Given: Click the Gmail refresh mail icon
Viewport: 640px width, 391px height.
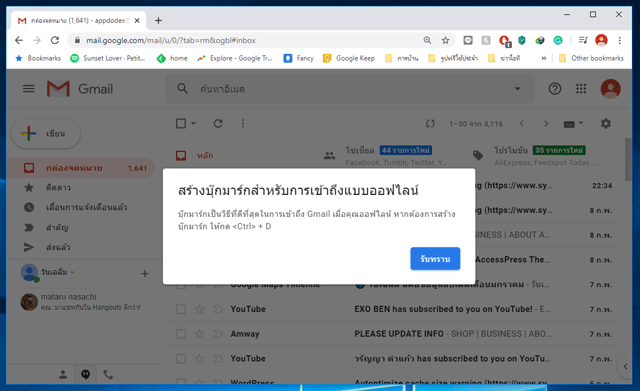Looking at the screenshot, I should click(x=218, y=123).
